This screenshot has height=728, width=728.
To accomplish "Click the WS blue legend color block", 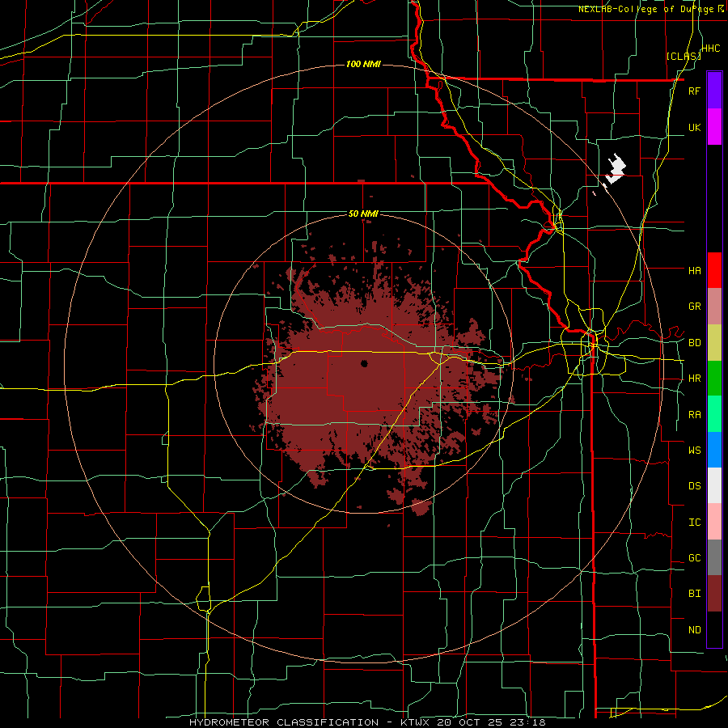I will (x=714, y=450).
